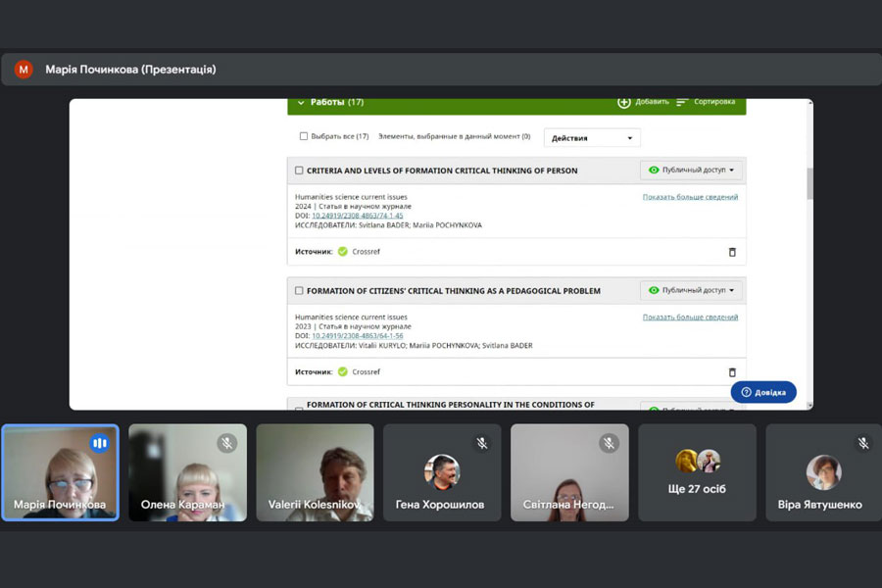Delete the Formation of Citizens' work via trash icon
Screen dimensions: 882x588
(x=732, y=372)
